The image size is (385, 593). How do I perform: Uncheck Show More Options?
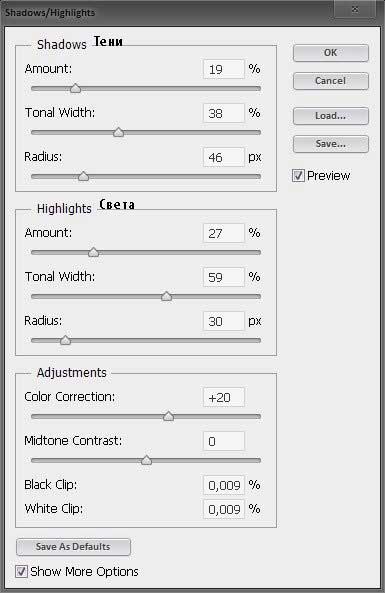coord(21,571)
